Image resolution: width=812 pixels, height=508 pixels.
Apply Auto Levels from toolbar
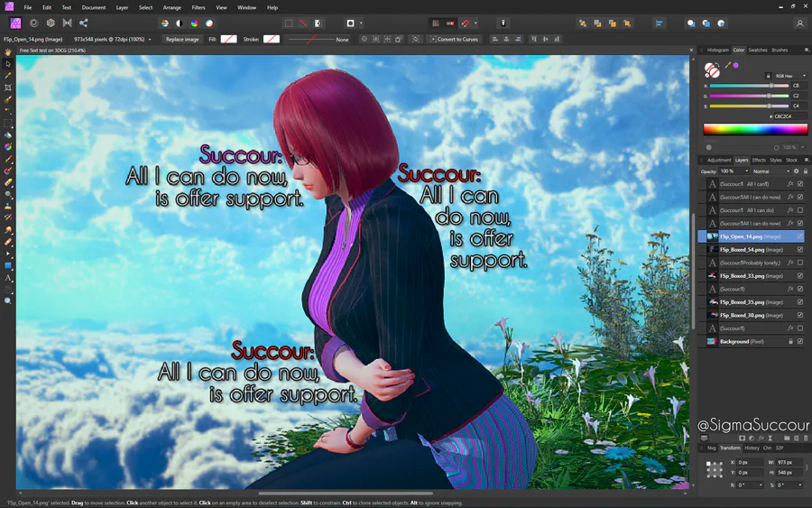[x=165, y=23]
